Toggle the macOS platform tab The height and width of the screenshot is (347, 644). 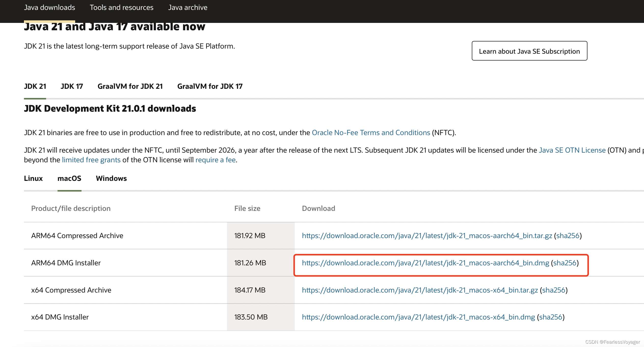pos(69,178)
